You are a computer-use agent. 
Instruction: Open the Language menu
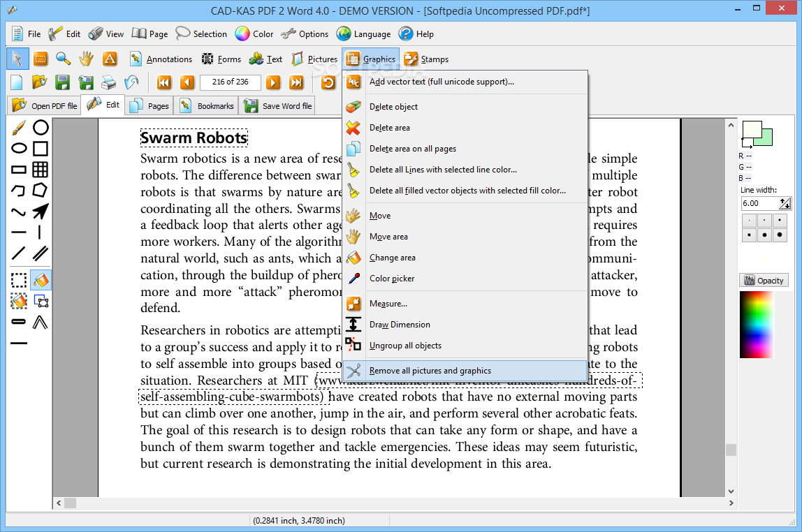pos(364,34)
